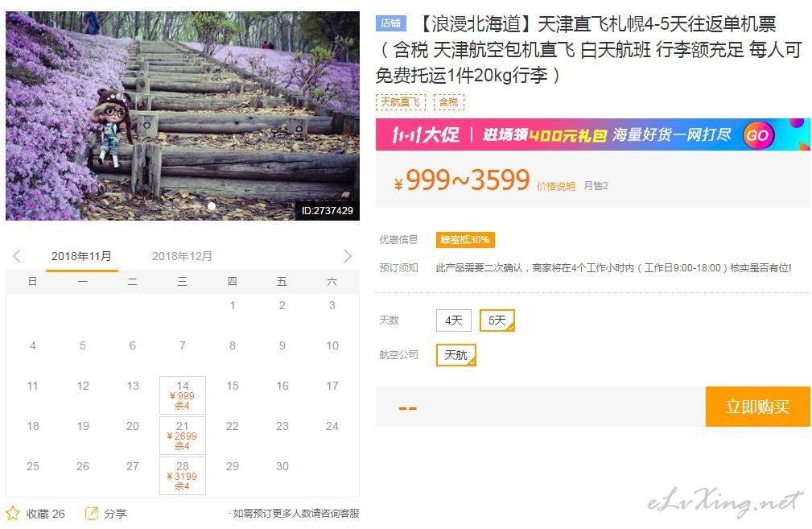The image size is (812, 529).
Task: Go to next month with right arrow
Action: [x=348, y=256]
